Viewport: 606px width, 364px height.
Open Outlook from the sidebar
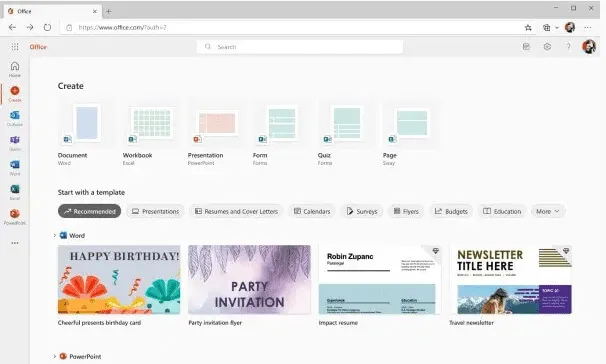point(15,118)
